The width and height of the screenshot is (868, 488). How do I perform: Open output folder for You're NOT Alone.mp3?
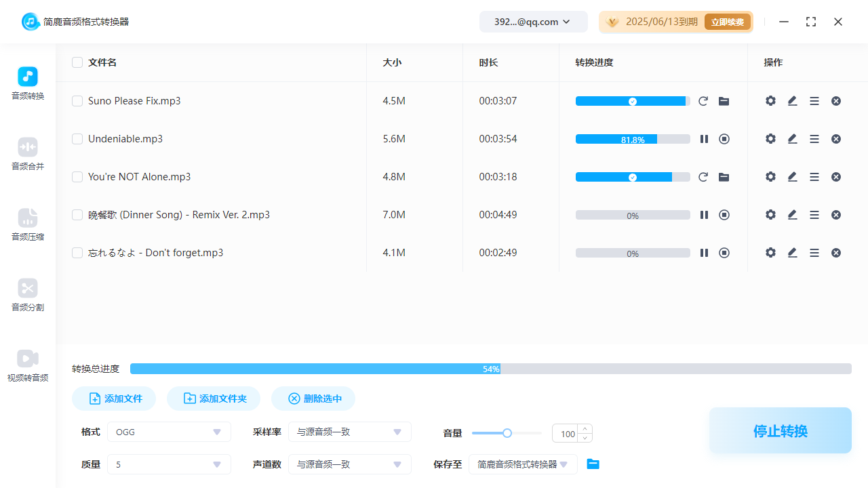724,177
